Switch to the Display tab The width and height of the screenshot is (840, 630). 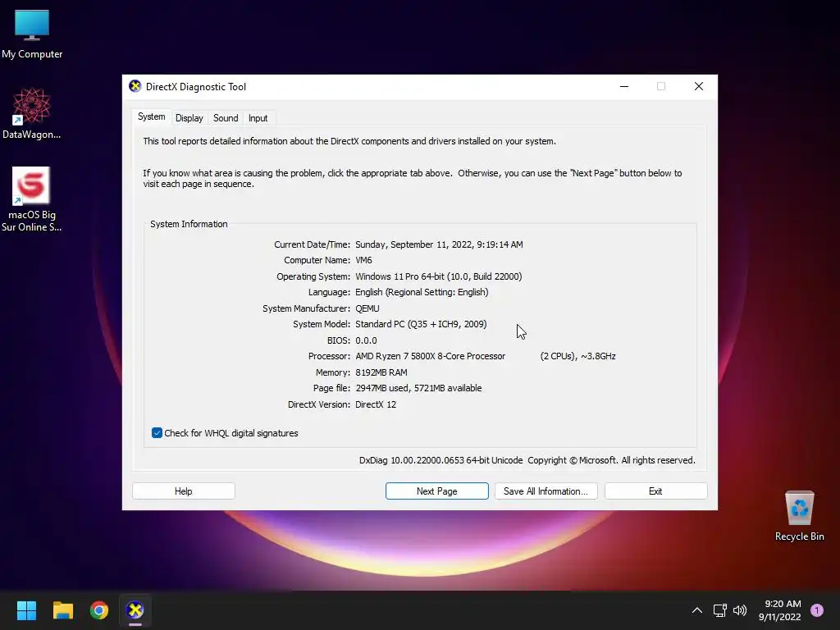click(189, 118)
